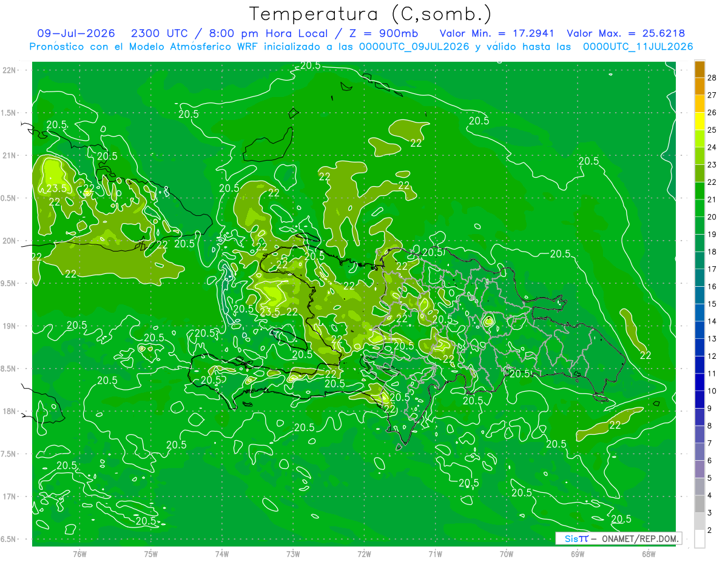Viewport: 728px width, 562px height.
Task: Click the '68W' longitude axis label
Action: 649,554
